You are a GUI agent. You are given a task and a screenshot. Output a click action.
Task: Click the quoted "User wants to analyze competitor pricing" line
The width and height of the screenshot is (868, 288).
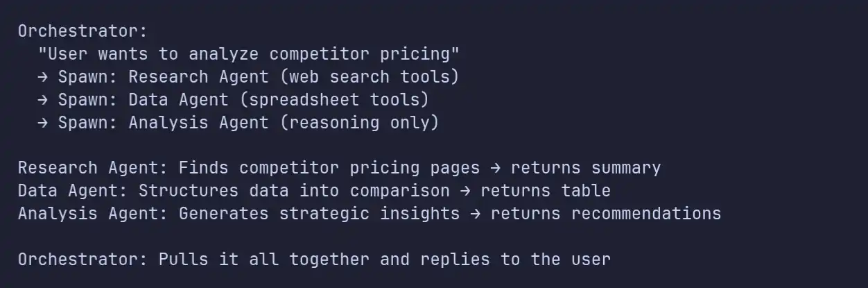[x=249, y=54]
